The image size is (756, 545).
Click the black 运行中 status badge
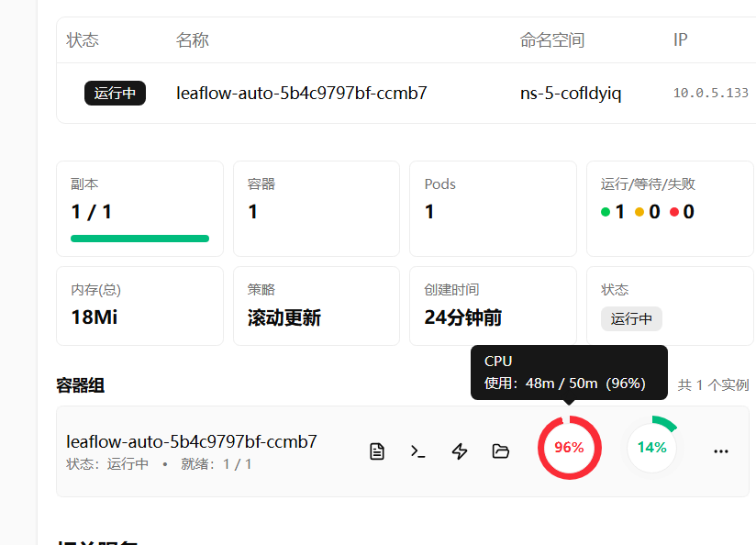click(115, 93)
